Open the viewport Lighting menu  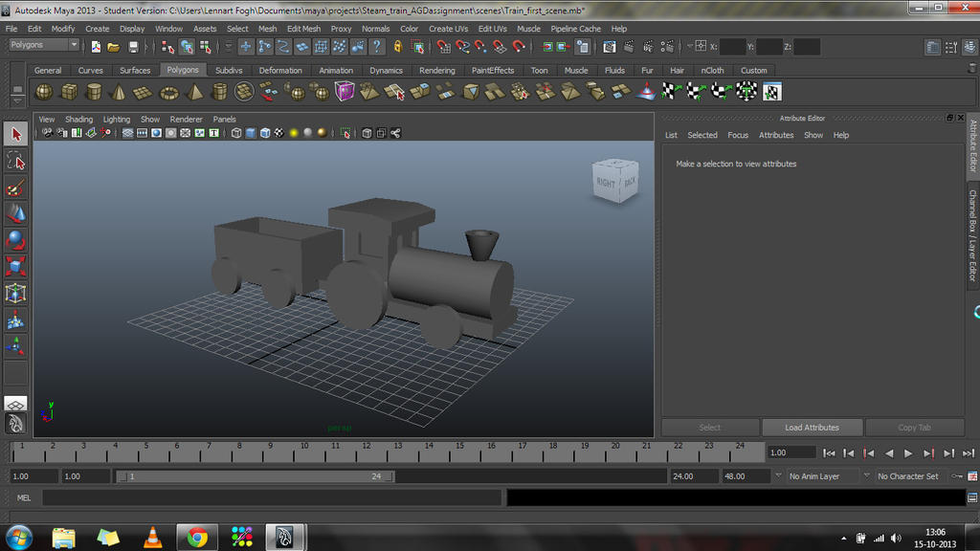pyautogui.click(x=117, y=120)
